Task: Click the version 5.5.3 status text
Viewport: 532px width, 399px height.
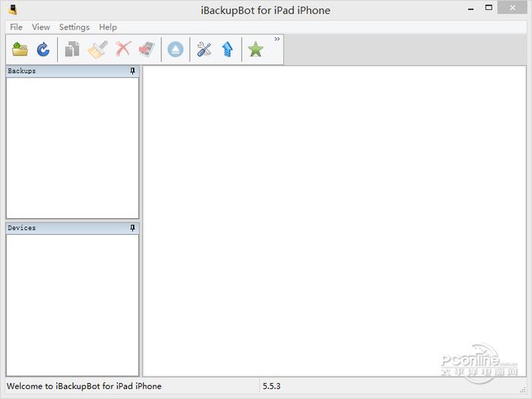Action: (x=271, y=386)
